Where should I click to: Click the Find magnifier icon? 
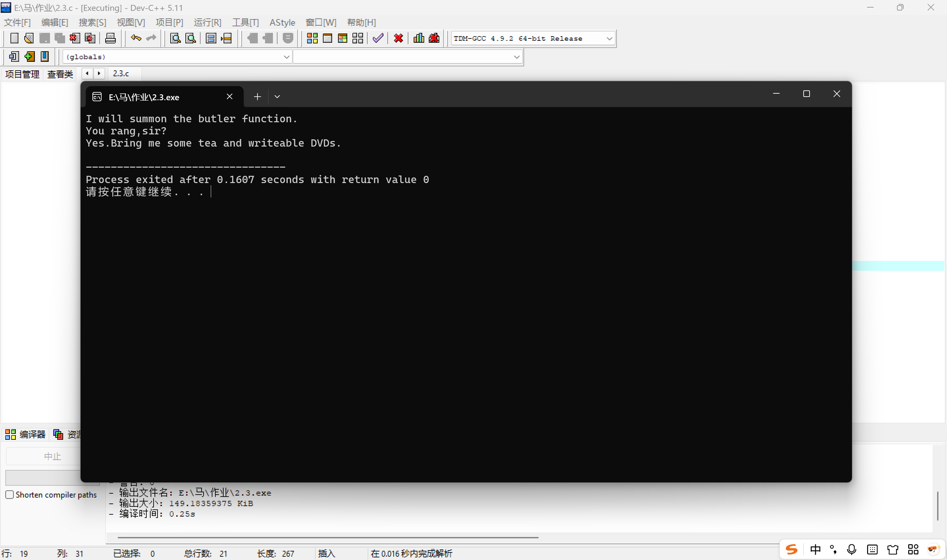click(175, 38)
